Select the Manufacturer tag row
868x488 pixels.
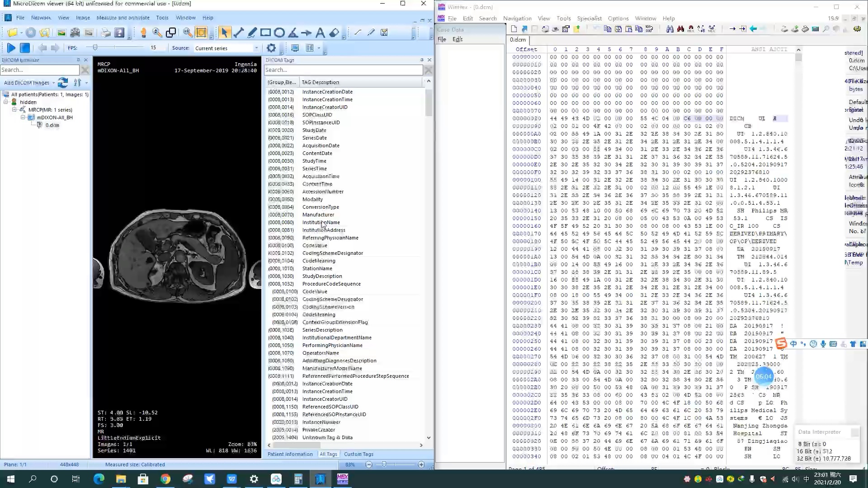pos(345,215)
